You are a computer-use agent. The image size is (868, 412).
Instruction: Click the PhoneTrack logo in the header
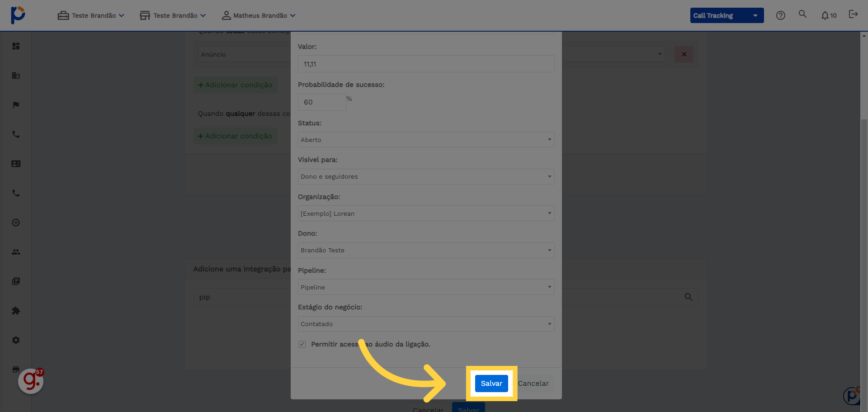[18, 15]
